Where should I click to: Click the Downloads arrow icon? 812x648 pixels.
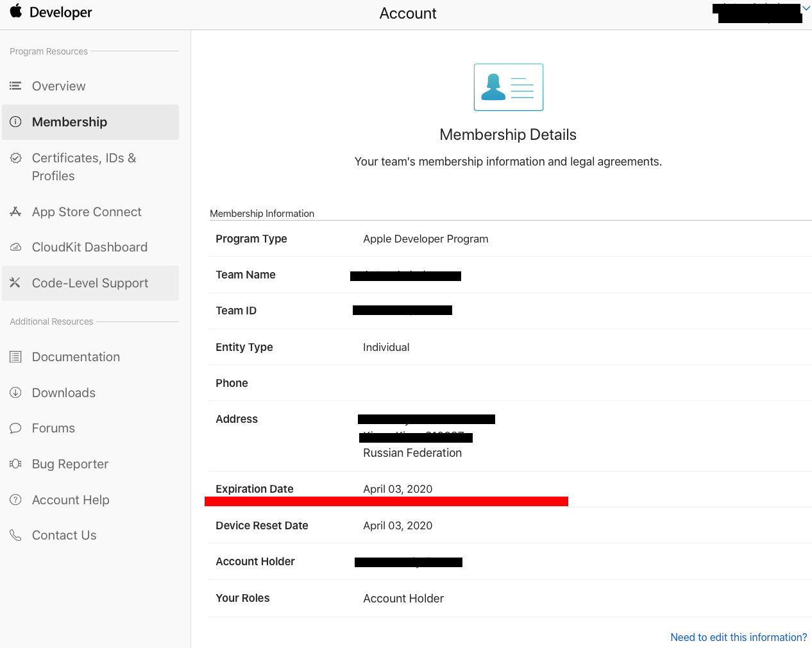[15, 393]
